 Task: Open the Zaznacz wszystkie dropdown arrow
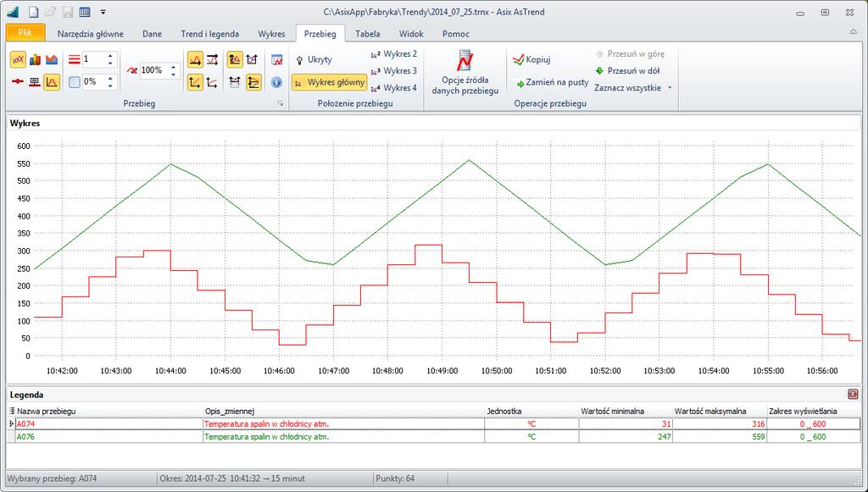(670, 88)
